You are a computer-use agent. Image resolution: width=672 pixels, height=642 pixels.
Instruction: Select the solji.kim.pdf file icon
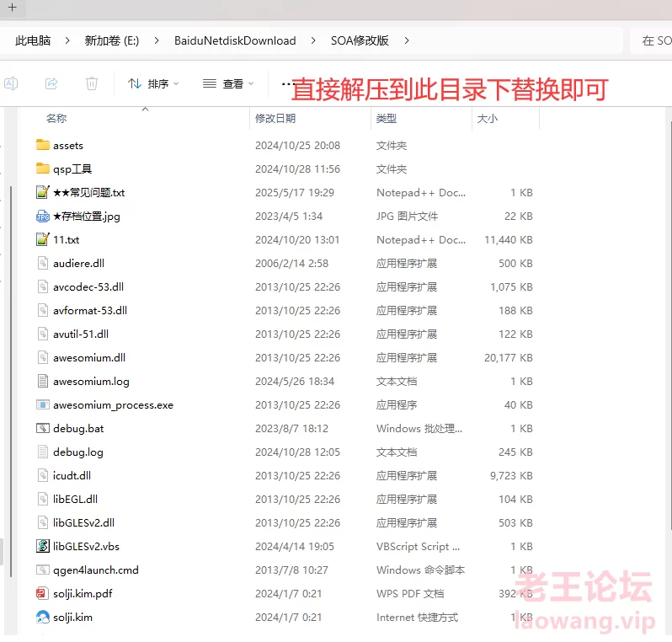41,593
